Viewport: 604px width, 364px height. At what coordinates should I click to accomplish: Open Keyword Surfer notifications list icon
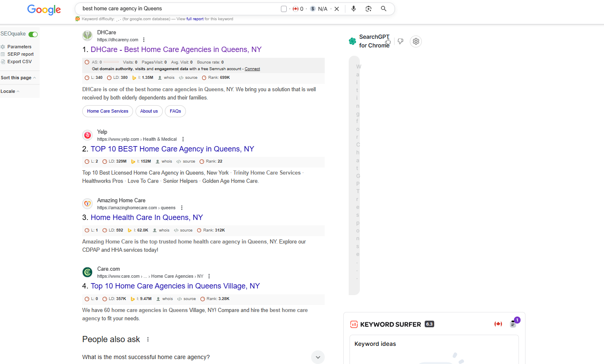point(513,324)
